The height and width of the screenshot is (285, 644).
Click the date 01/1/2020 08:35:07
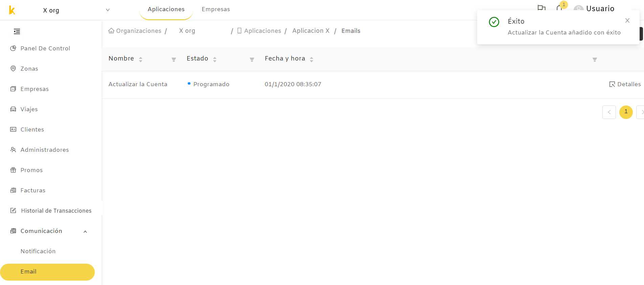[x=293, y=84]
